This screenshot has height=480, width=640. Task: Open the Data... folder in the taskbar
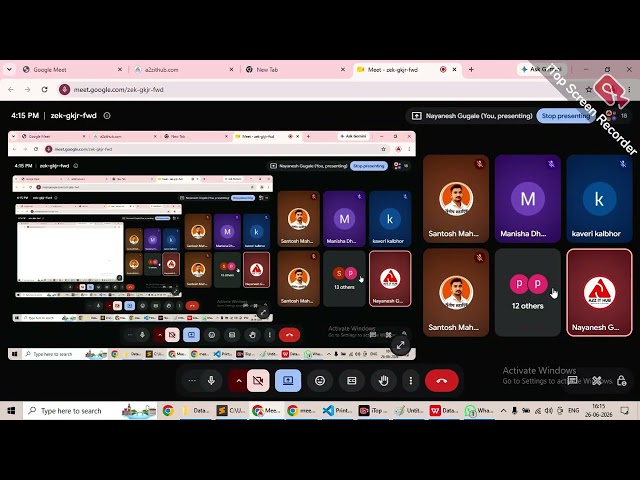(196, 411)
